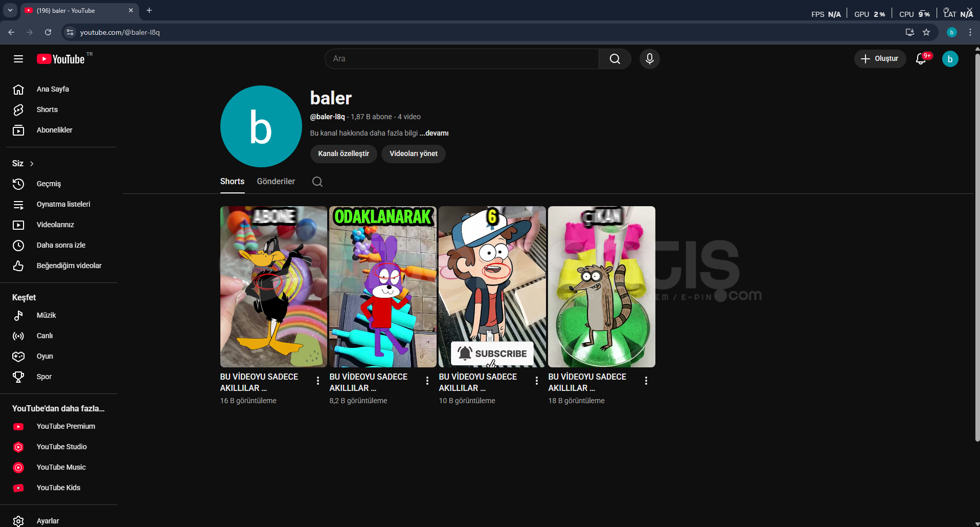980x527 pixels.
Task: Click the Oluştur create button
Action: point(880,59)
